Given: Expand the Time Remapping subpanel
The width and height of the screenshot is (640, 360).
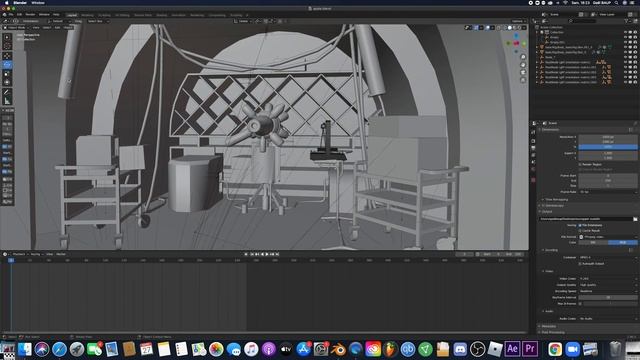Looking at the screenshot, I should pyautogui.click(x=556, y=200).
